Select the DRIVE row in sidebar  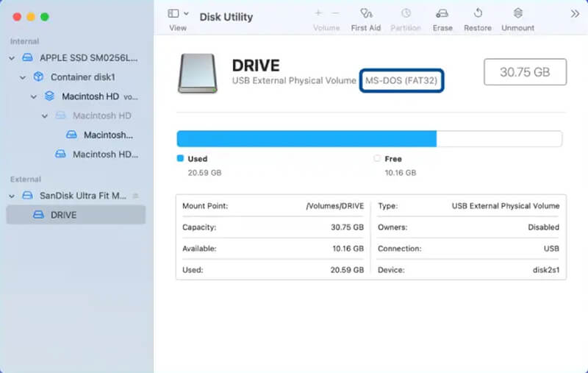pyautogui.click(x=76, y=215)
